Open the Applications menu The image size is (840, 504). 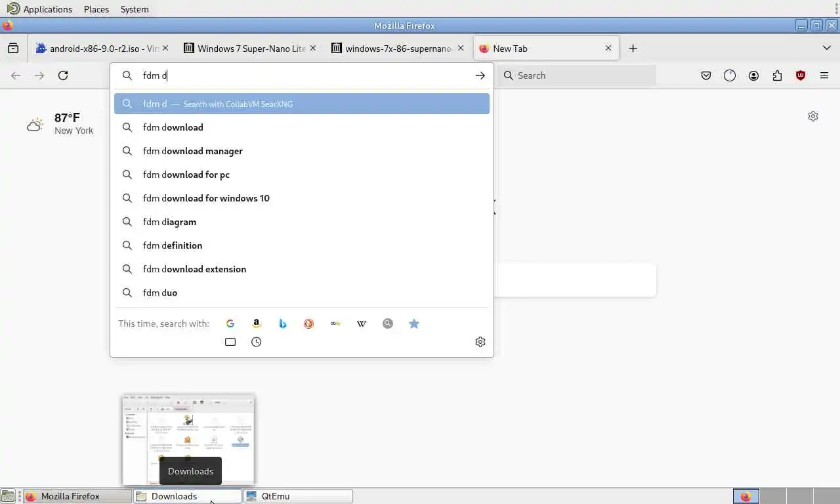tap(40, 9)
